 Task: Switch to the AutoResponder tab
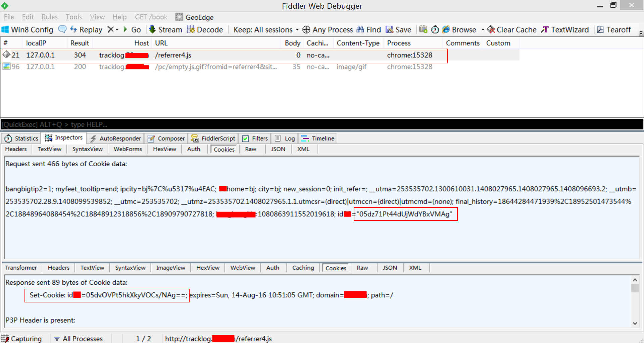(116, 138)
